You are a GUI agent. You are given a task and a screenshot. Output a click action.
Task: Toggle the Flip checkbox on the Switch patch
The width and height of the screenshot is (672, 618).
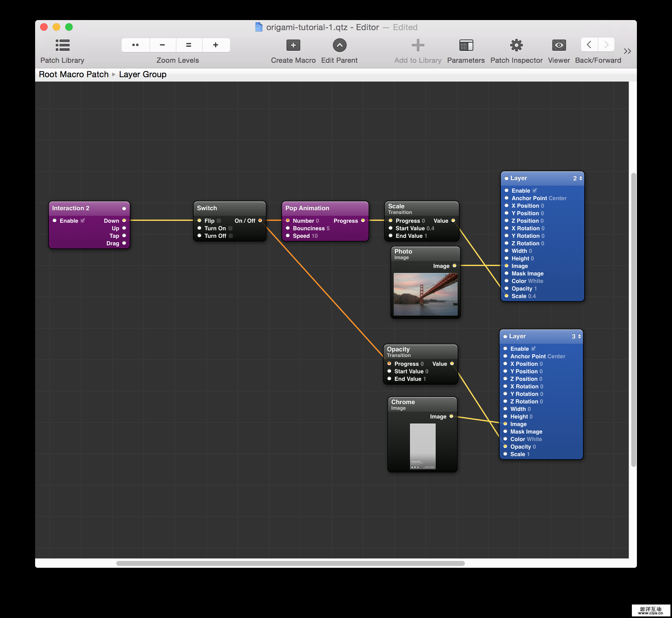[x=219, y=221]
